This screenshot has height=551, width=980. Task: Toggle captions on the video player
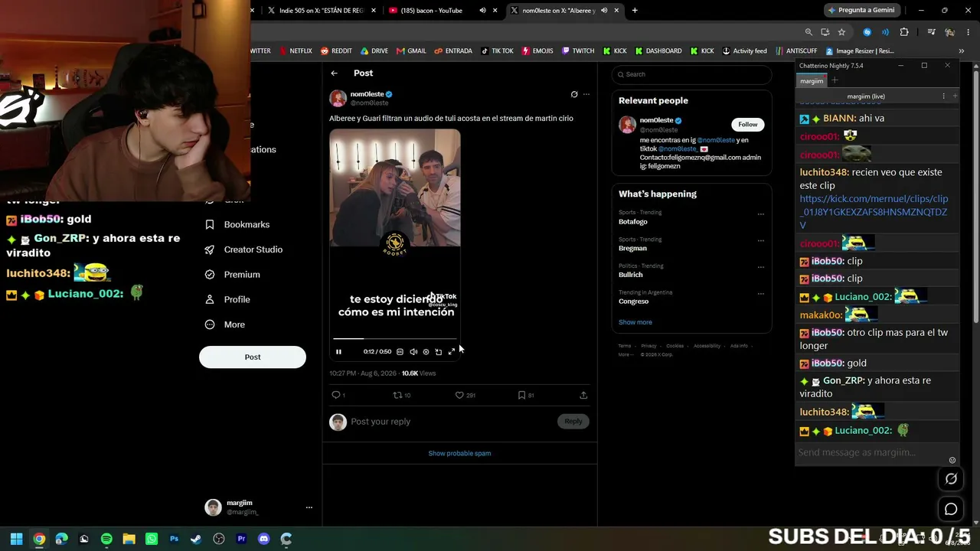point(400,352)
